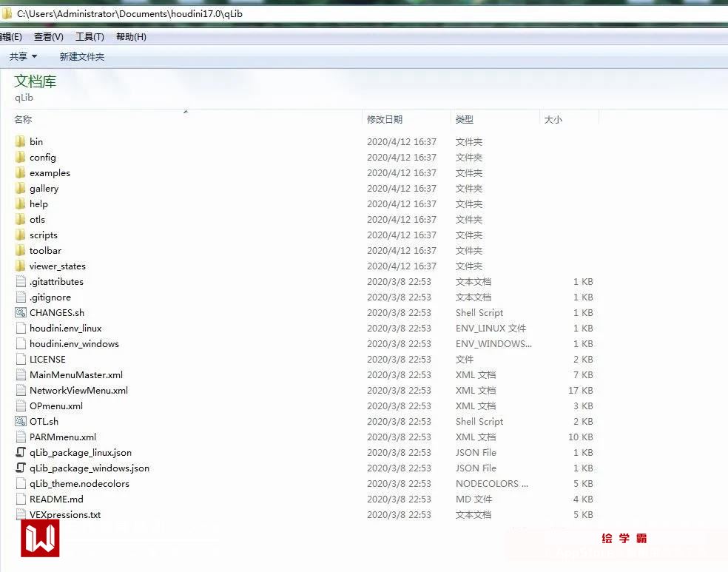The image size is (728, 572).
Task: Select the LICENSE file name
Action: pyautogui.click(x=47, y=360)
